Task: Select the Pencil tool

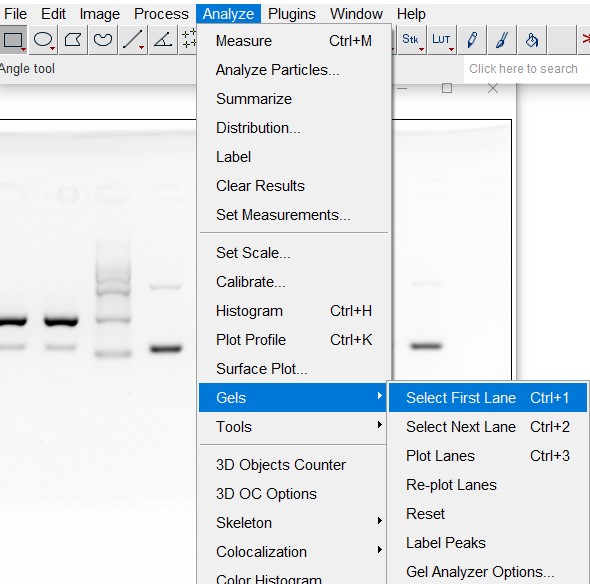Action: click(472, 40)
